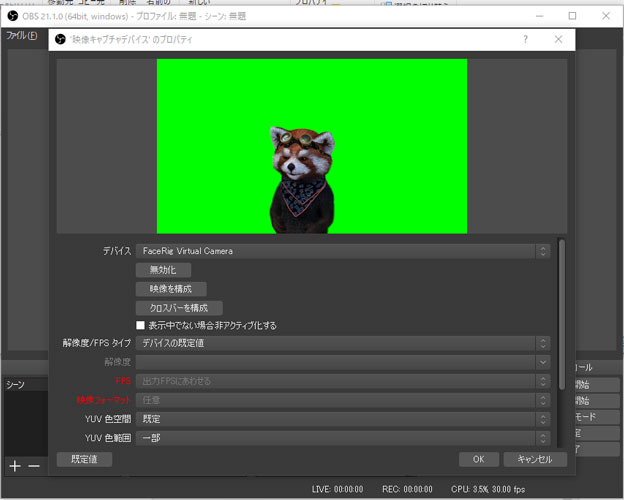Screen dimensions: 624x500
Task: Close the OBS main window
Action: [606, 16]
